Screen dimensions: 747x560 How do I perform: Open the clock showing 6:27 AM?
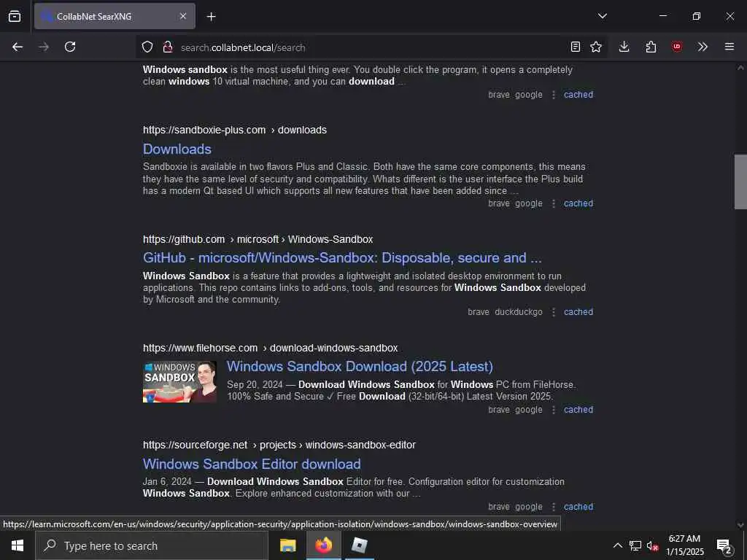tap(684, 545)
